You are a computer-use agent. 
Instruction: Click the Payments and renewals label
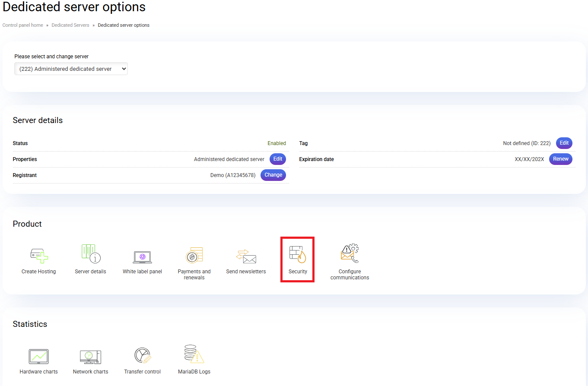click(x=194, y=275)
